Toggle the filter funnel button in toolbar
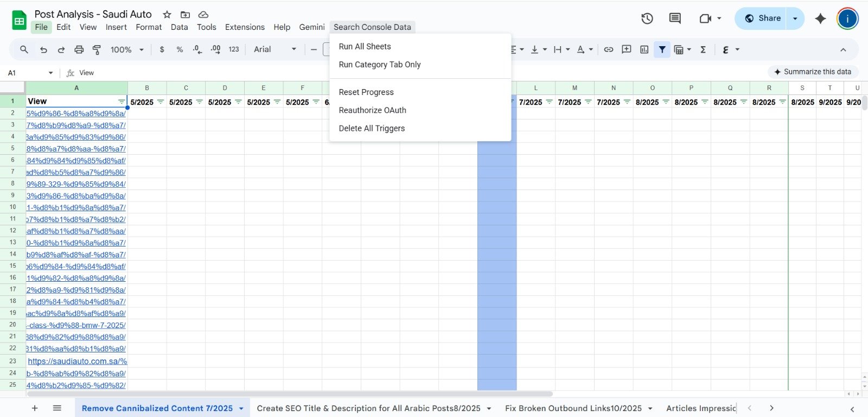Image resolution: width=868 pixels, height=417 pixels. coord(662,49)
